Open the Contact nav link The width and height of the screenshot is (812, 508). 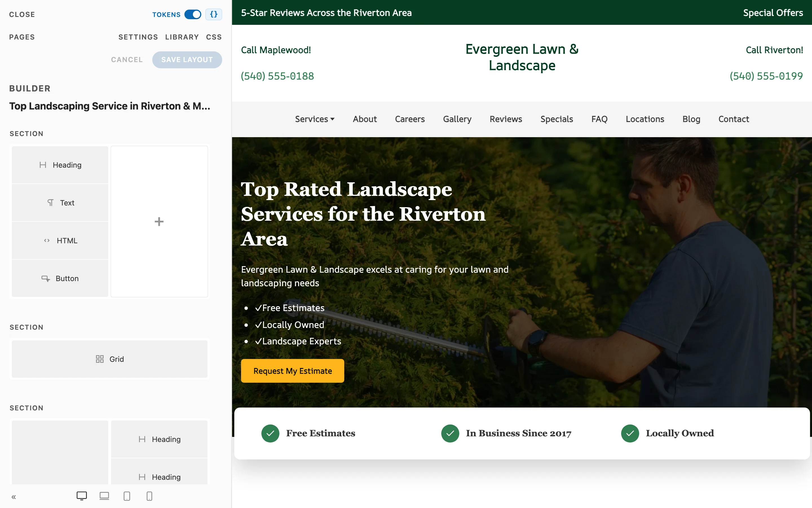point(734,119)
